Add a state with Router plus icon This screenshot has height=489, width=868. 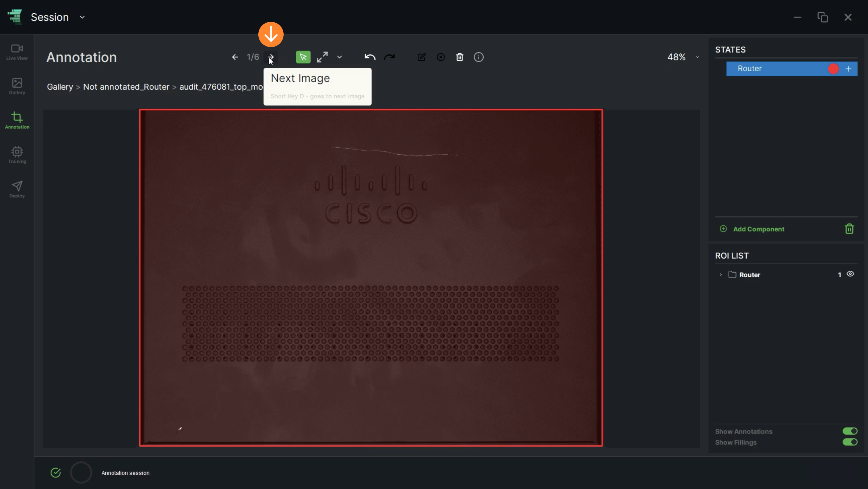848,69
